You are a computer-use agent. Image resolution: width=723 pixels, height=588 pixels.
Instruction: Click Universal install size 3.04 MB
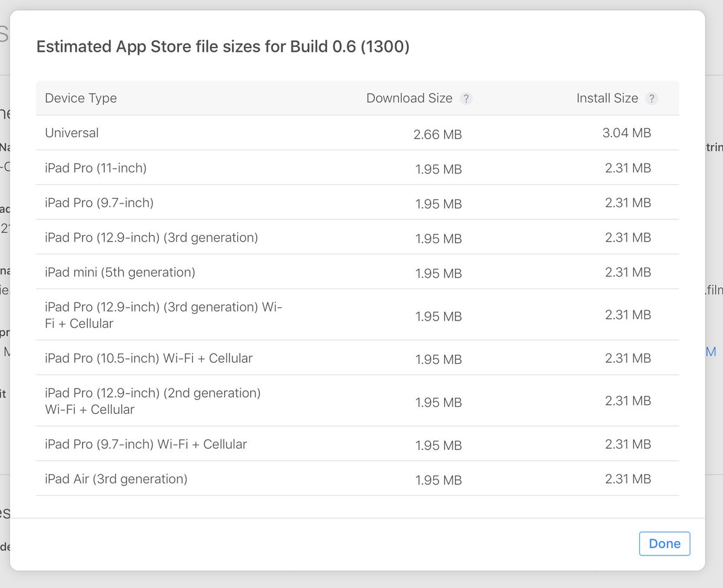pyautogui.click(x=627, y=133)
